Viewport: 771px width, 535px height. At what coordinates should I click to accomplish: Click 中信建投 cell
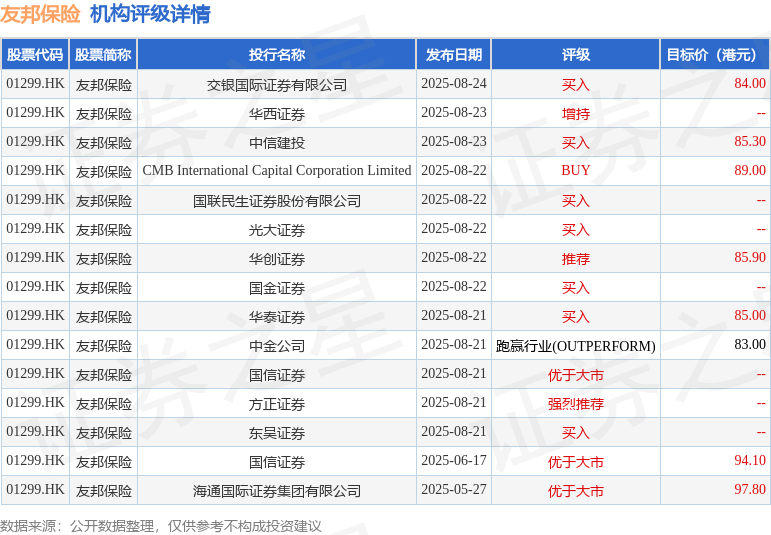[277, 143]
